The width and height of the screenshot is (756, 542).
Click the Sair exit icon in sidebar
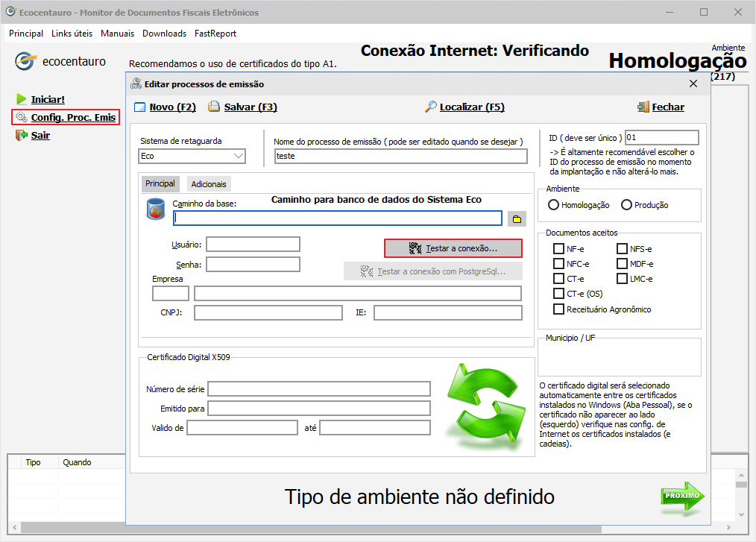[21, 135]
